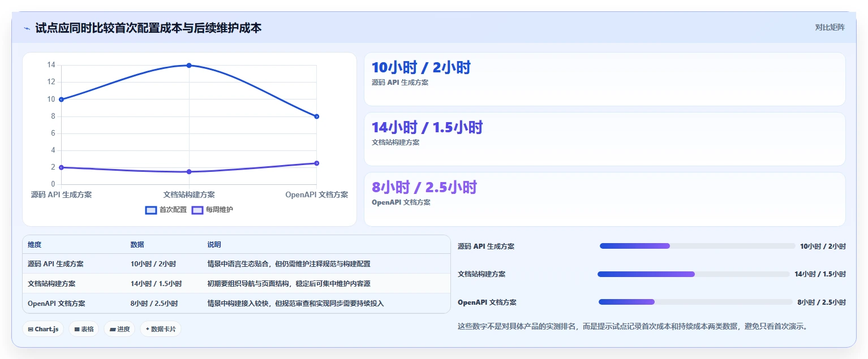Click the 首次配置 data point at 14

(189, 66)
